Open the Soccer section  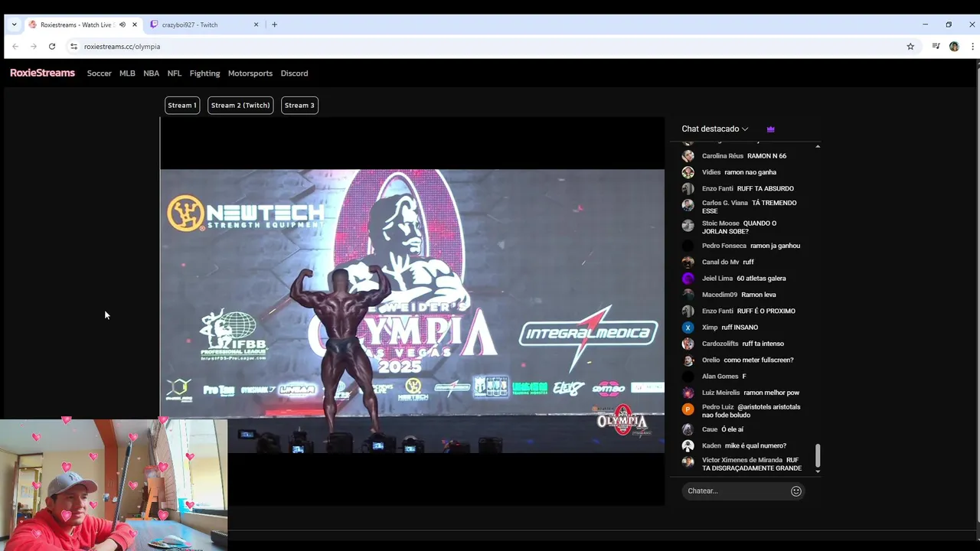pyautogui.click(x=99, y=73)
